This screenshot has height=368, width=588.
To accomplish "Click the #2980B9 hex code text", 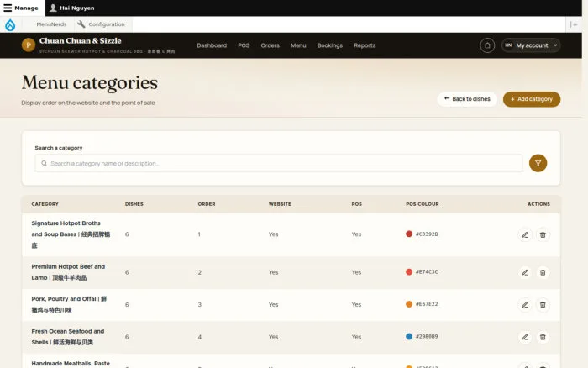I will click(427, 336).
